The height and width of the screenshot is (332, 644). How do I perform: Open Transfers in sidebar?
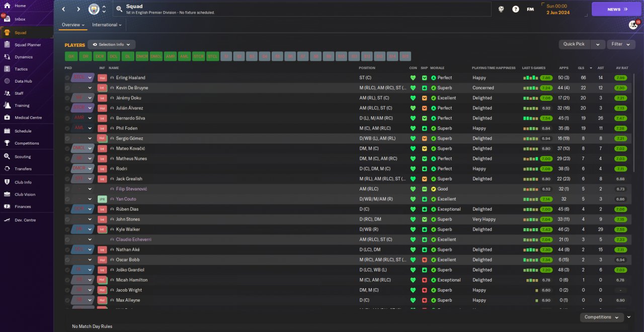[x=23, y=169]
